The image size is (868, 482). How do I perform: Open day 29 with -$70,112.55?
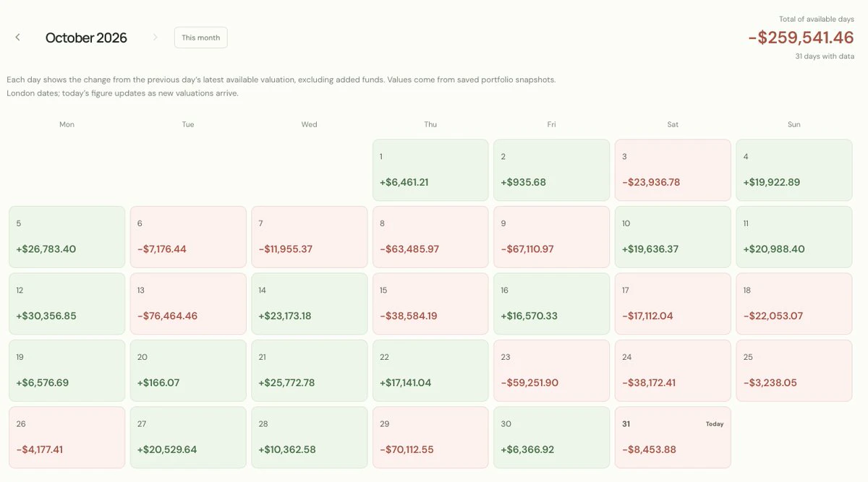(x=430, y=438)
